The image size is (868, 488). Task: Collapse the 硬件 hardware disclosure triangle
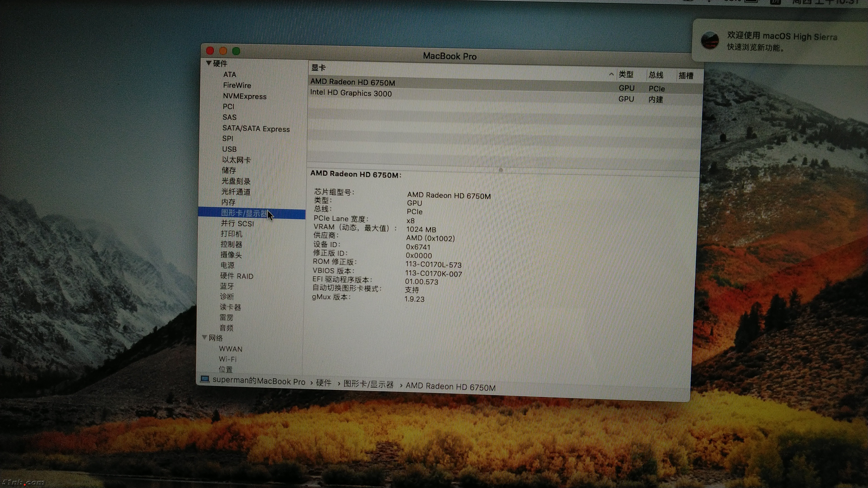[x=209, y=63]
